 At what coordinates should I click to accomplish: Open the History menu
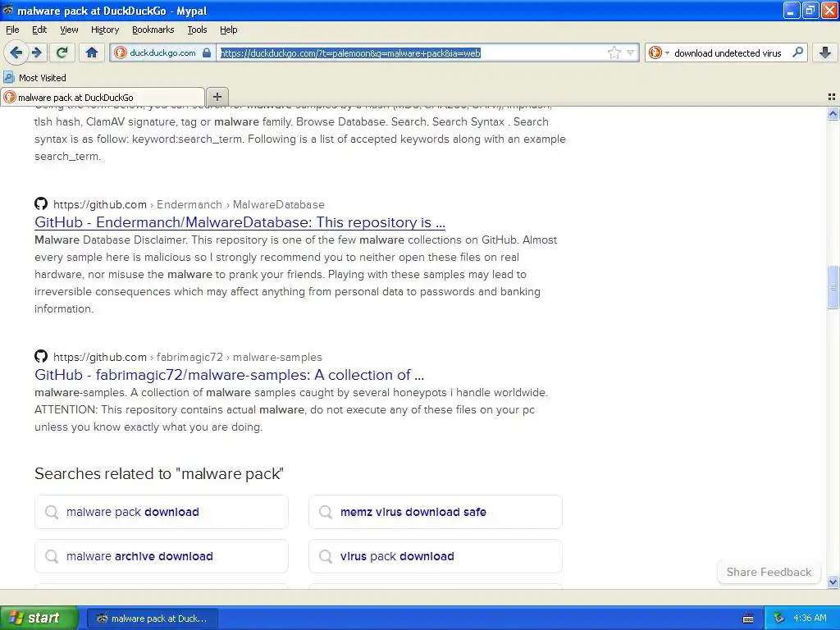click(105, 30)
